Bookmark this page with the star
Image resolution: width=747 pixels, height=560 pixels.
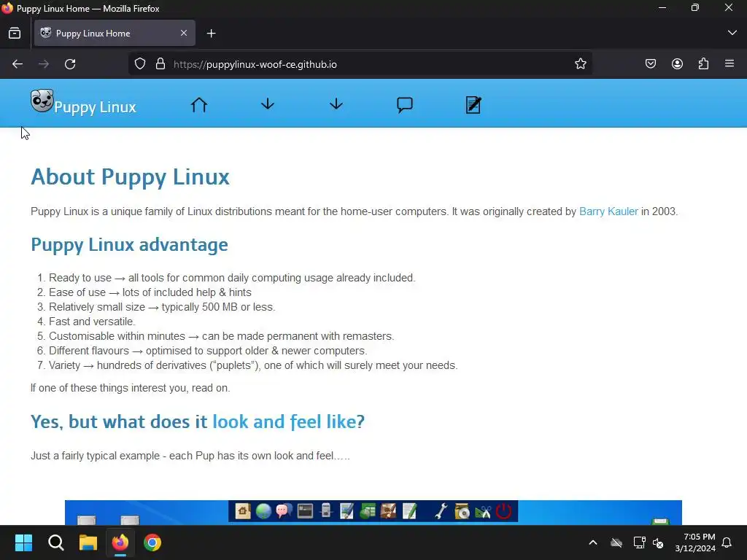[580, 64]
